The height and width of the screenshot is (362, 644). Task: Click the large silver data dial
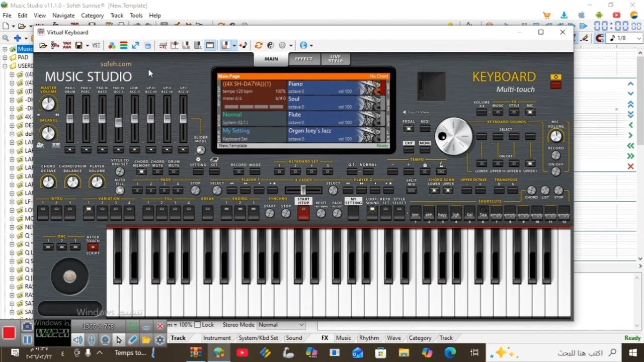[453, 136]
